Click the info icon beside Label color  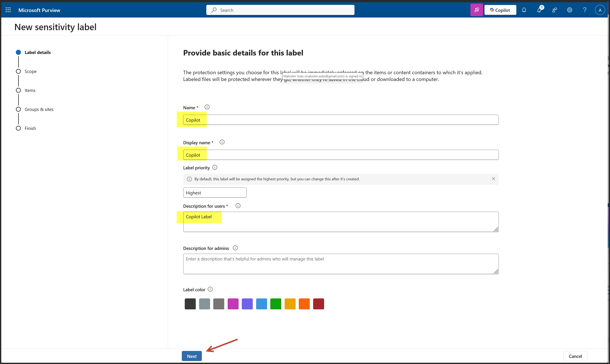pyautogui.click(x=210, y=289)
